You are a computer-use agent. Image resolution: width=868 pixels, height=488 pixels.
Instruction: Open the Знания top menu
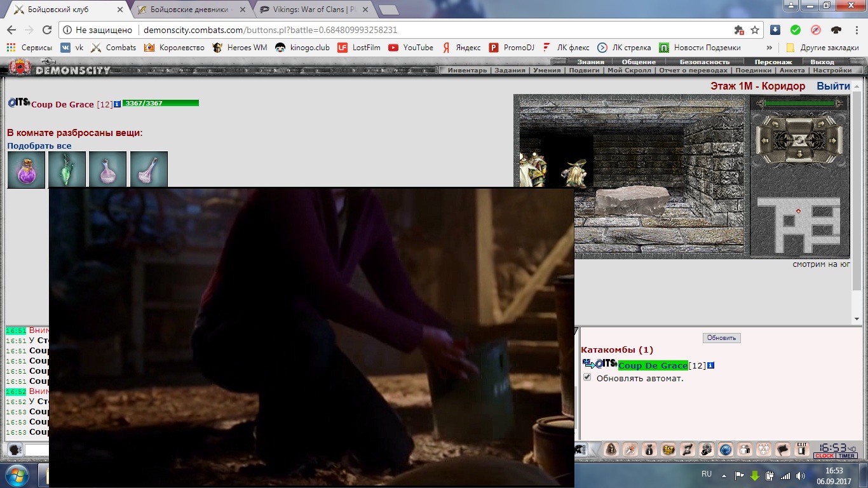pos(590,62)
